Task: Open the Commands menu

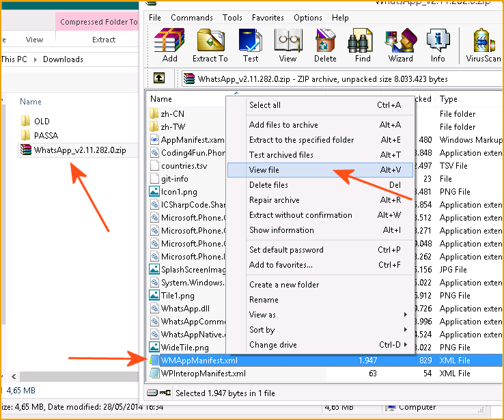Action: click(192, 18)
